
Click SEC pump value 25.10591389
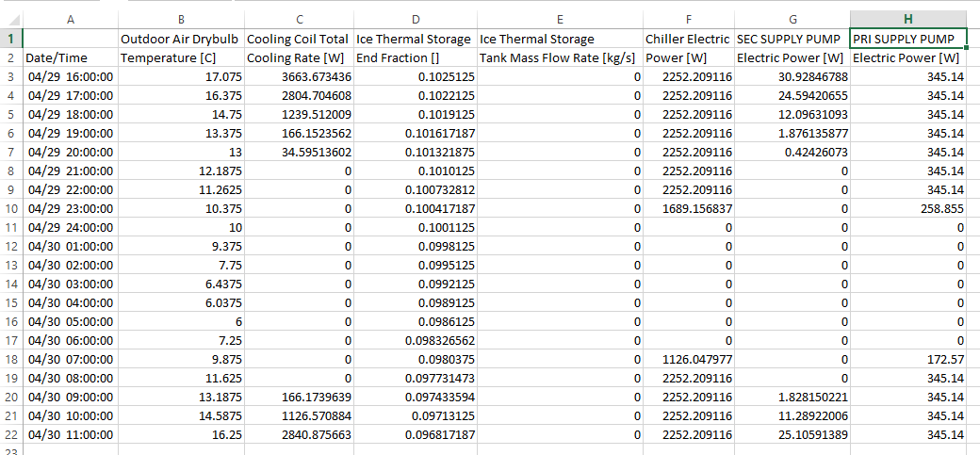coord(792,434)
